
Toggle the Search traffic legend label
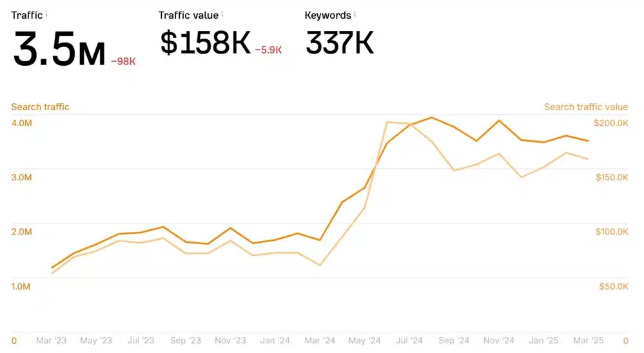[40, 107]
